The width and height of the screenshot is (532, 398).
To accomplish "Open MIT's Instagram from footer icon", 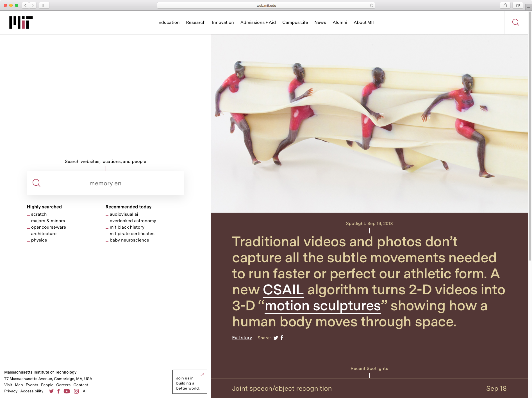I will click(x=76, y=391).
